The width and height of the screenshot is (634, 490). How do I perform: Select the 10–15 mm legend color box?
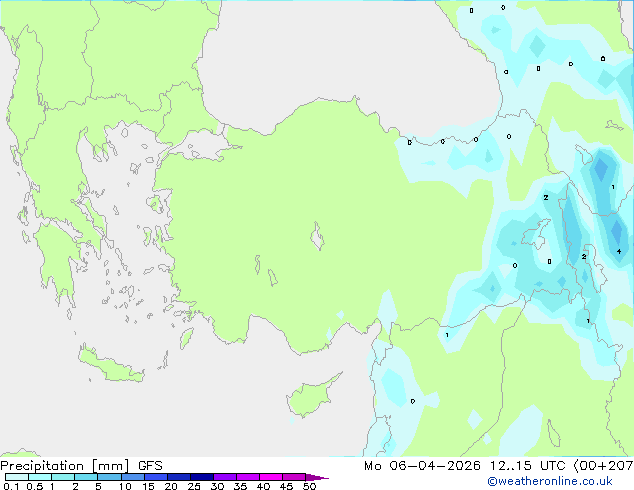(x=132, y=477)
